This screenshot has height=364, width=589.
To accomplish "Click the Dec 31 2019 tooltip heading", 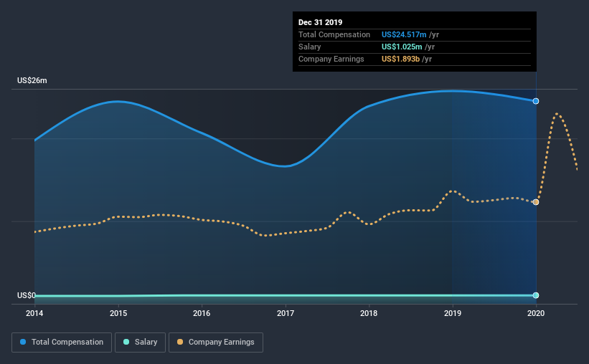I will tap(321, 22).
